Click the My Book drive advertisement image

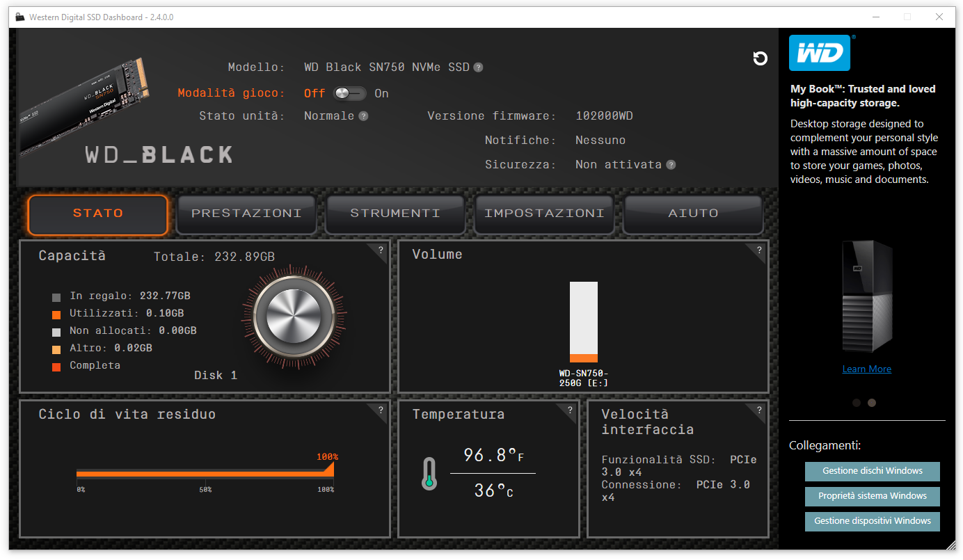(x=867, y=297)
